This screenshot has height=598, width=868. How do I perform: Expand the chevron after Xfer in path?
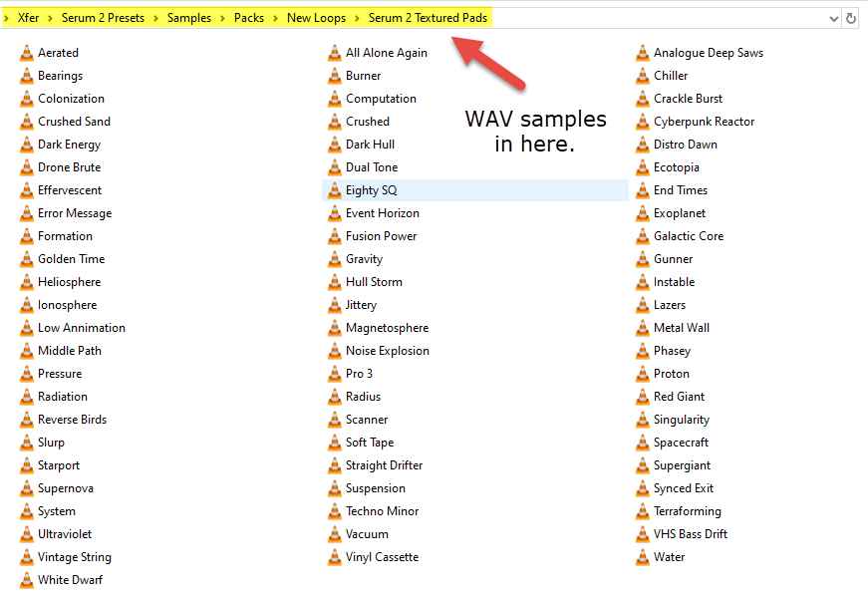point(51,18)
